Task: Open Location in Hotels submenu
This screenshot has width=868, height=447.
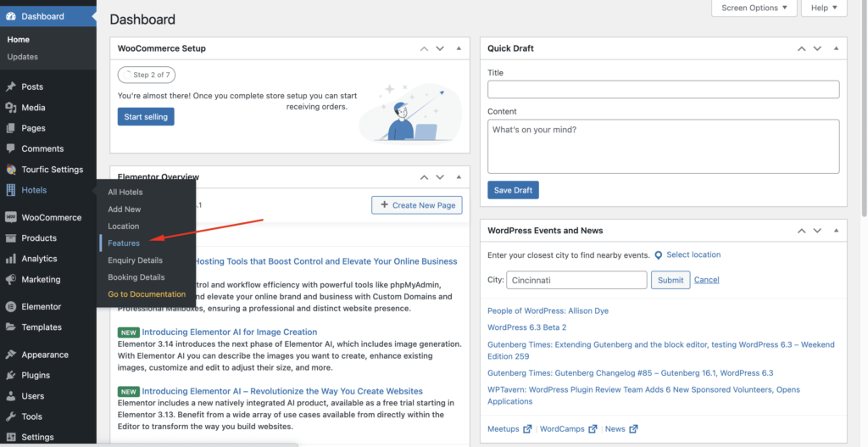Action: (124, 226)
